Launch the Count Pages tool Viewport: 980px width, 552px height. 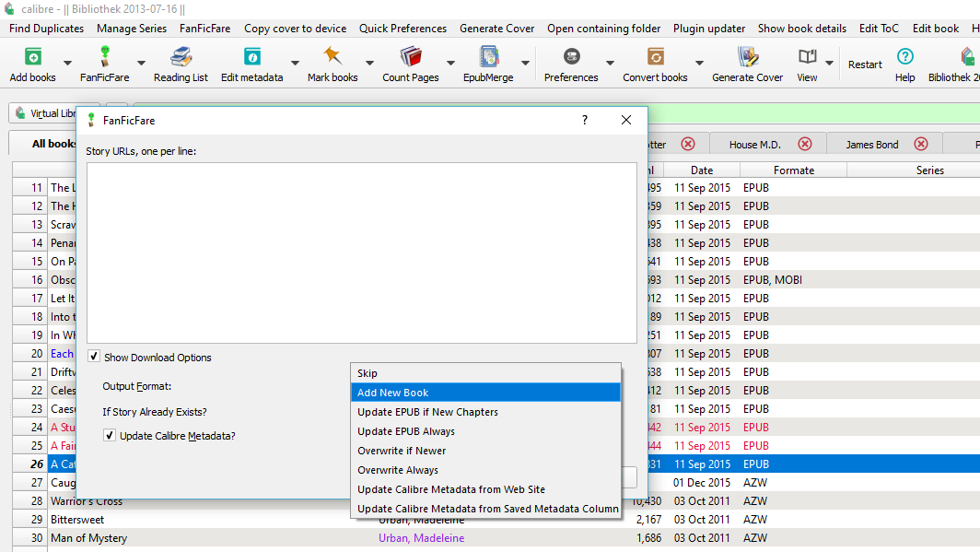tap(411, 57)
